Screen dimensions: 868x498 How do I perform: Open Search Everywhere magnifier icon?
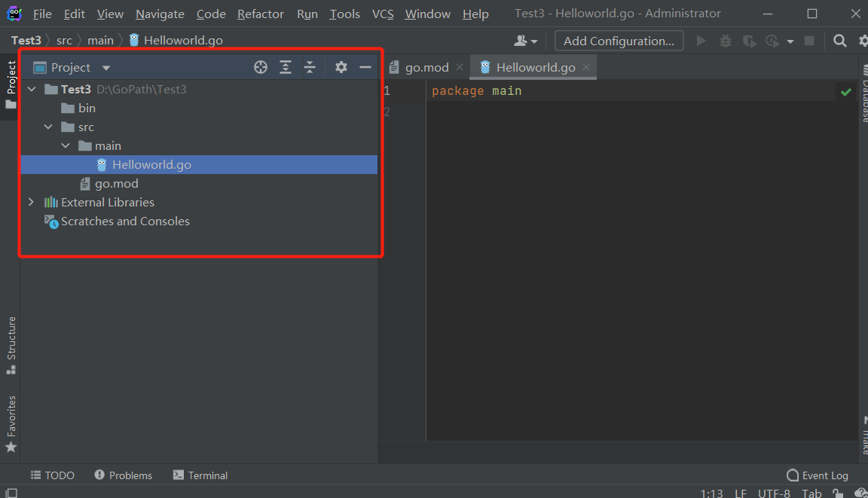coord(840,41)
